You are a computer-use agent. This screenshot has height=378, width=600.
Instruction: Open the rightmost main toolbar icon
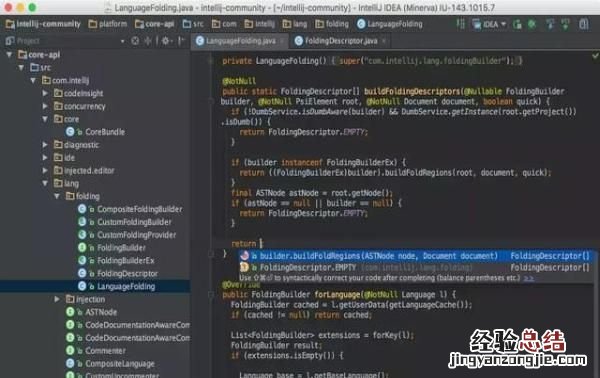[584, 24]
